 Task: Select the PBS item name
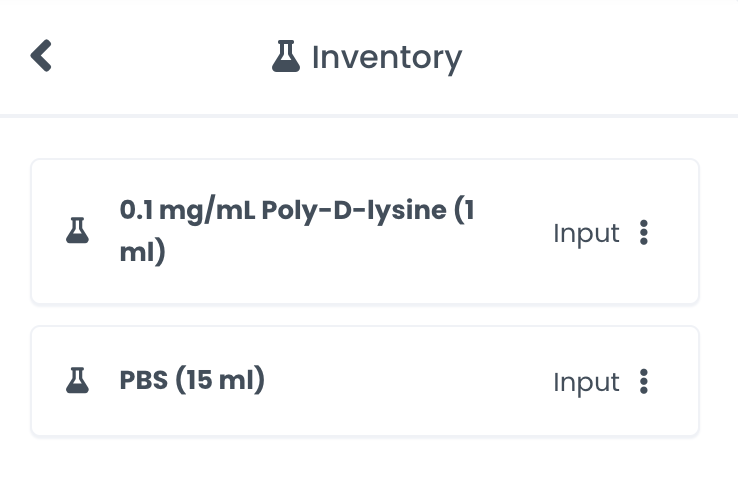[x=143, y=380]
